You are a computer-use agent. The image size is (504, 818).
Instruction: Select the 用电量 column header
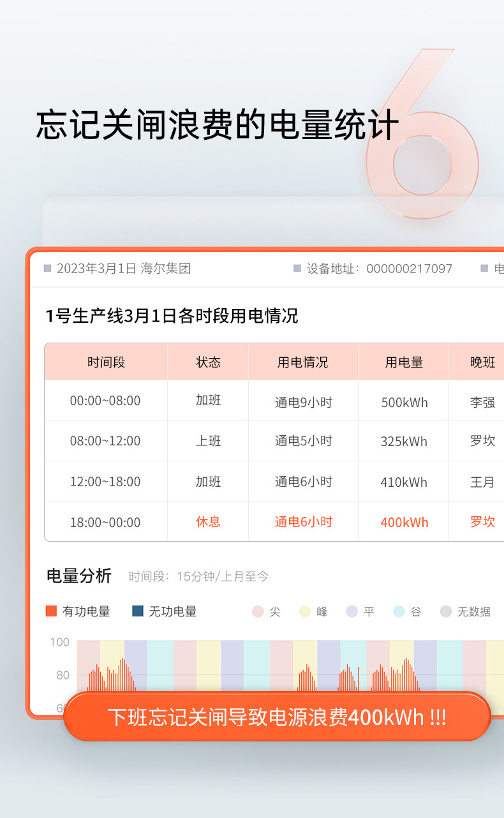[404, 362]
